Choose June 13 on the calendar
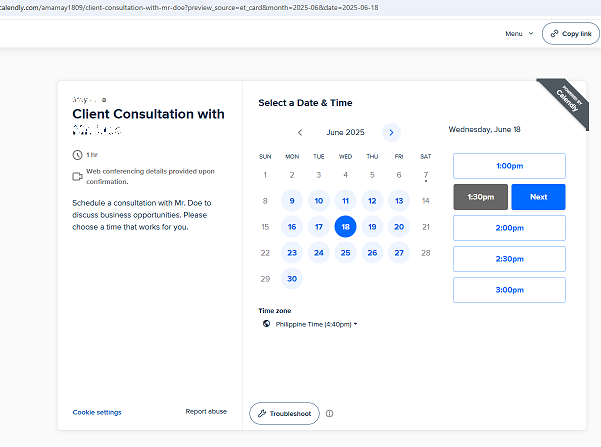Image resolution: width=601 pixels, height=447 pixels. tap(399, 201)
